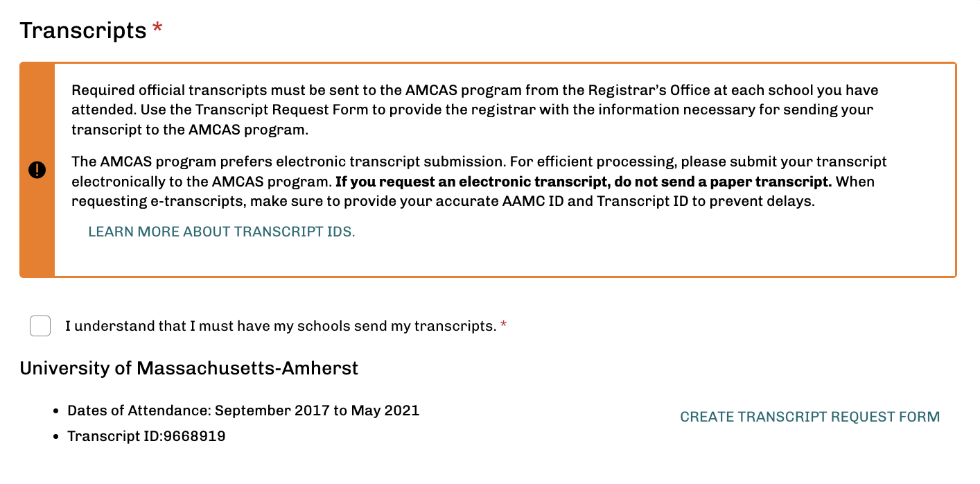Click the University of Massachusetts-Amherst heading
This screenshot has height=484, width=980.
tap(189, 368)
